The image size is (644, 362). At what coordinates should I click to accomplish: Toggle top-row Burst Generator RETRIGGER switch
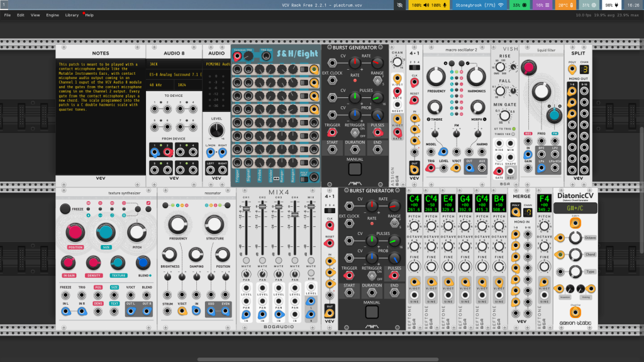(355, 133)
